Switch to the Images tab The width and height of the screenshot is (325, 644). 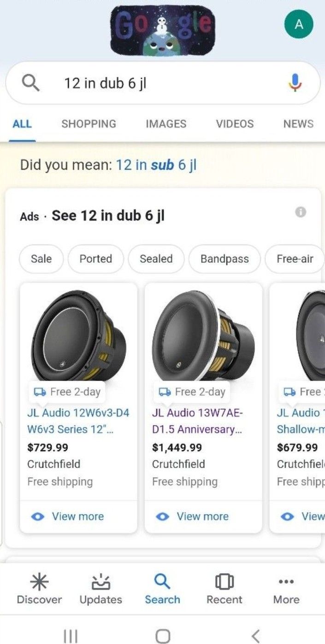pyautogui.click(x=166, y=124)
